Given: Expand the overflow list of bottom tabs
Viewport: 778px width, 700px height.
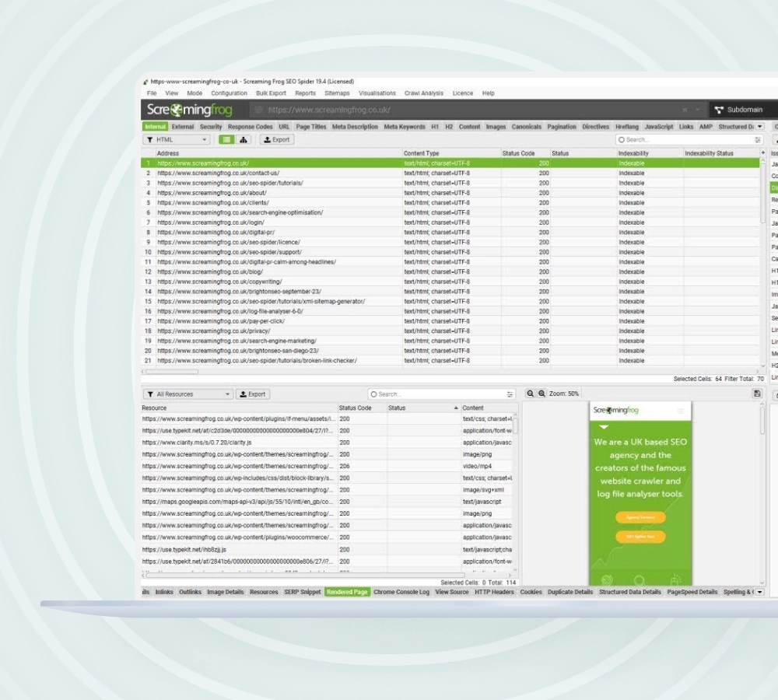Looking at the screenshot, I should (x=759, y=593).
